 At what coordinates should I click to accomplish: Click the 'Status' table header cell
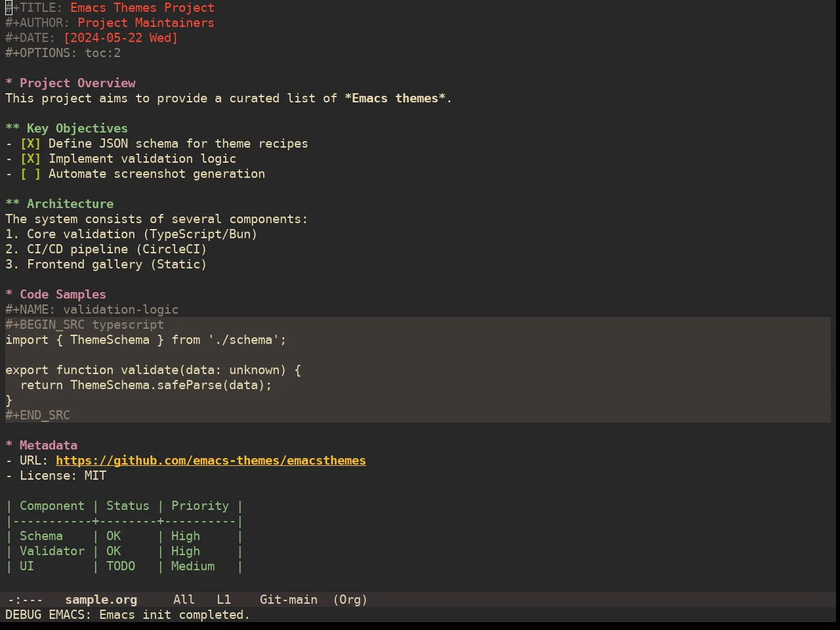coord(128,506)
